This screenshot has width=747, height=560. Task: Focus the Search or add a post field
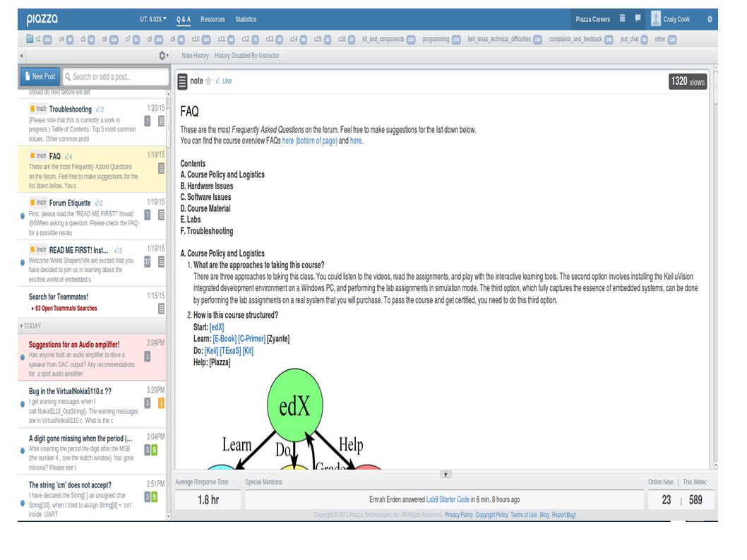point(116,76)
